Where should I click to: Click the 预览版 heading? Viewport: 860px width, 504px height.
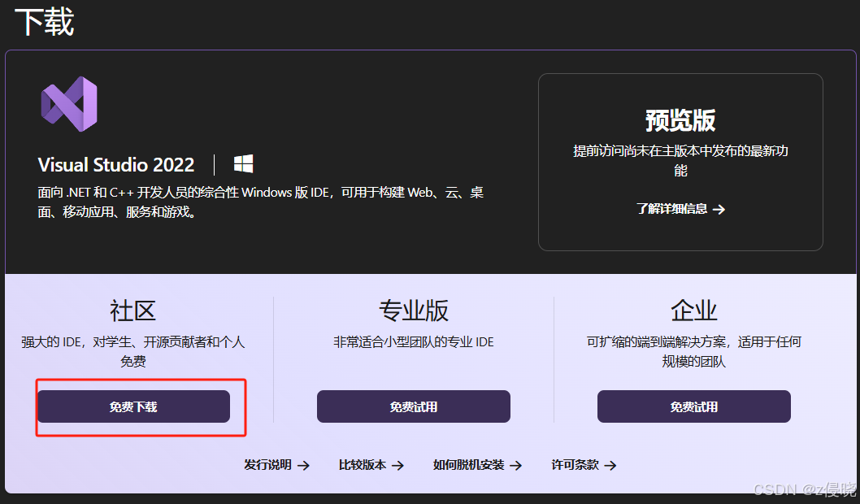[680, 120]
